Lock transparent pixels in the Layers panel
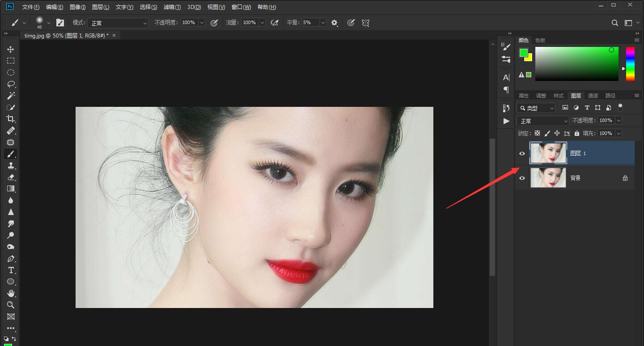 click(537, 133)
